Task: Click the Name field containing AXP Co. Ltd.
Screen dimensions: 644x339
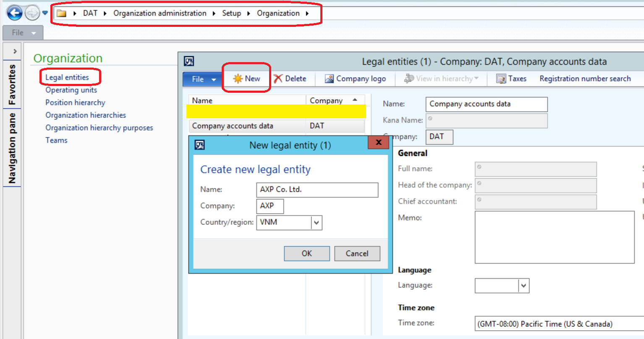Action: (317, 190)
